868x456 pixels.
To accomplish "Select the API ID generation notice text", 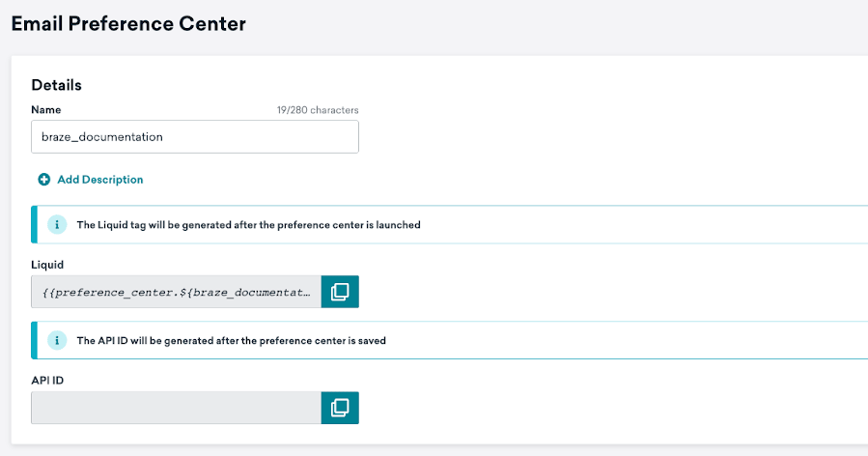I will (232, 340).
